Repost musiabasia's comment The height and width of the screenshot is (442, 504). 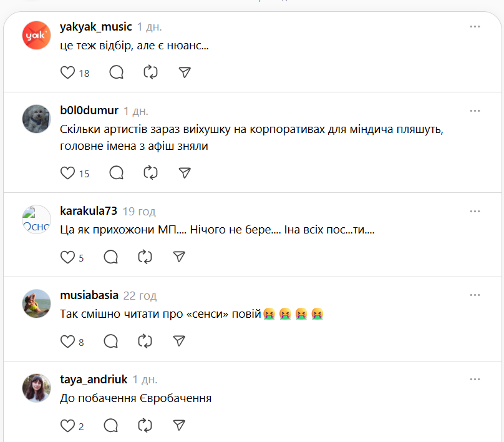pyautogui.click(x=145, y=341)
